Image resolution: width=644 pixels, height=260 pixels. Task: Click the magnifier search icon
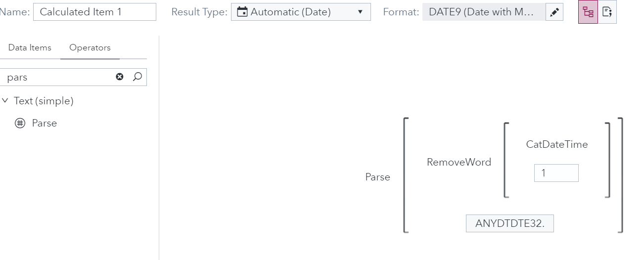point(138,77)
